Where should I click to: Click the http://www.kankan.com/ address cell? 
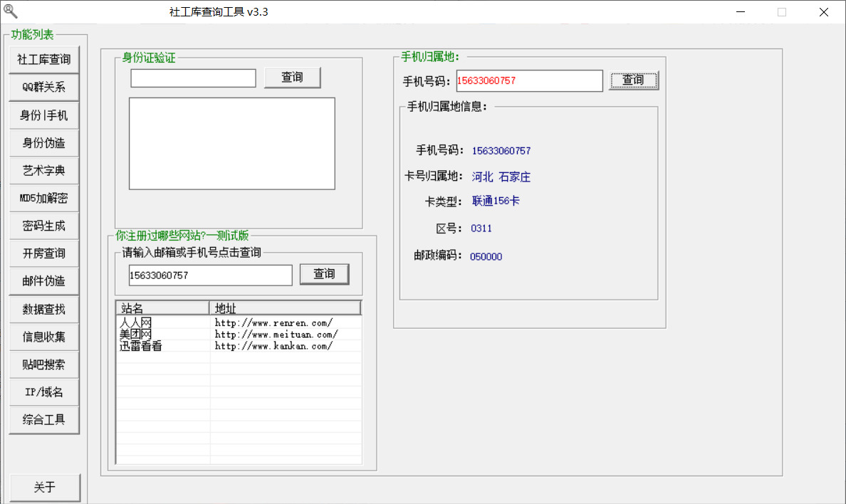[273, 346]
